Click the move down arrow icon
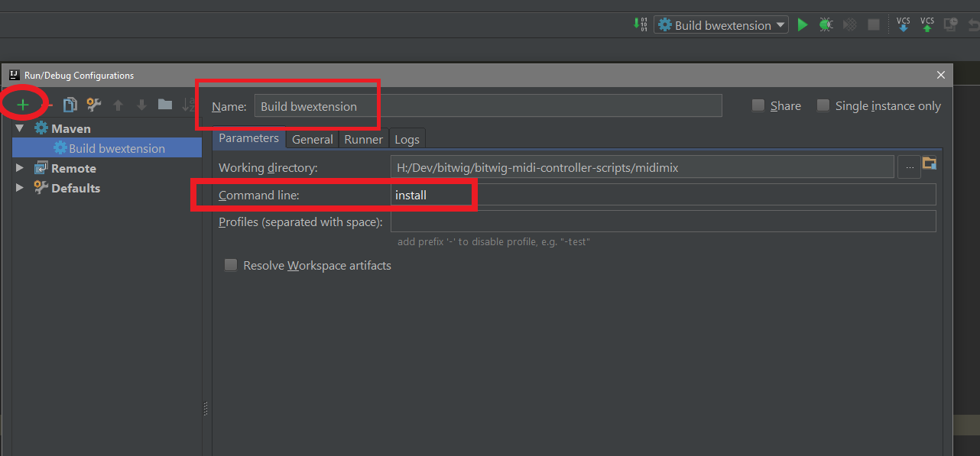Screen dimensions: 980x456 pyautogui.click(x=141, y=105)
